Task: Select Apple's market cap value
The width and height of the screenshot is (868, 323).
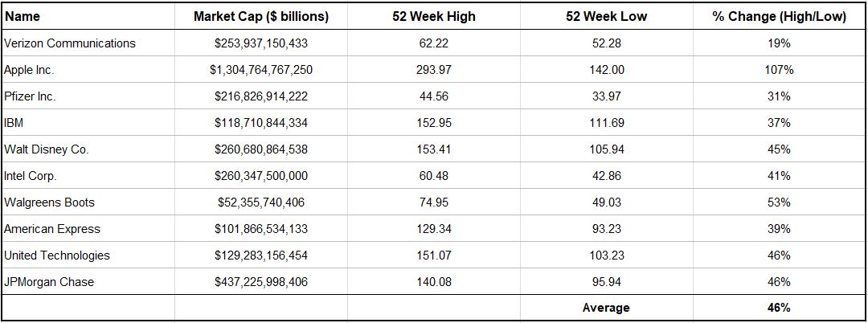Action: click(x=261, y=70)
